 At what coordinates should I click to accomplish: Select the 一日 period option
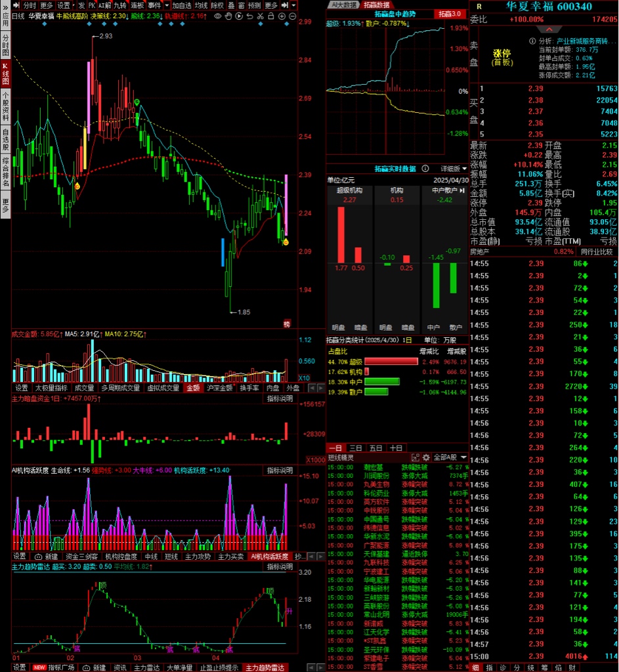point(335,448)
